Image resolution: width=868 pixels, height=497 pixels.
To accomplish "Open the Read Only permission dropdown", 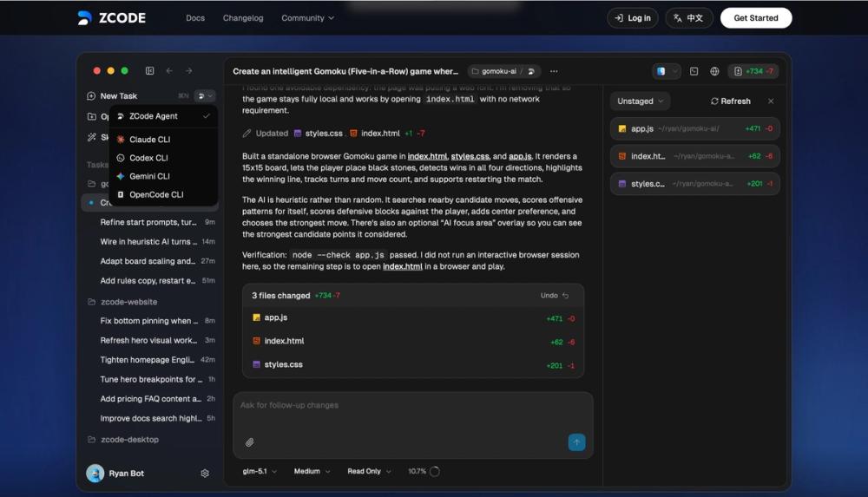I will [369, 472].
